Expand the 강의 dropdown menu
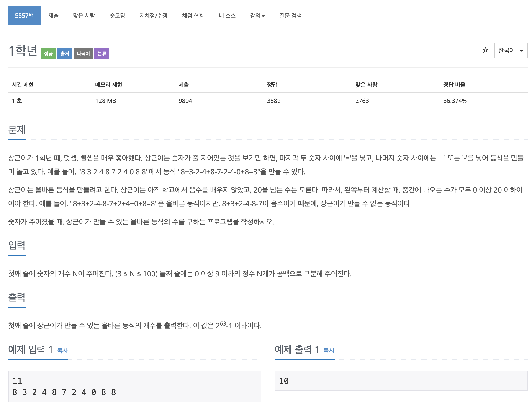This screenshot has height=407, width=532. (x=257, y=15)
